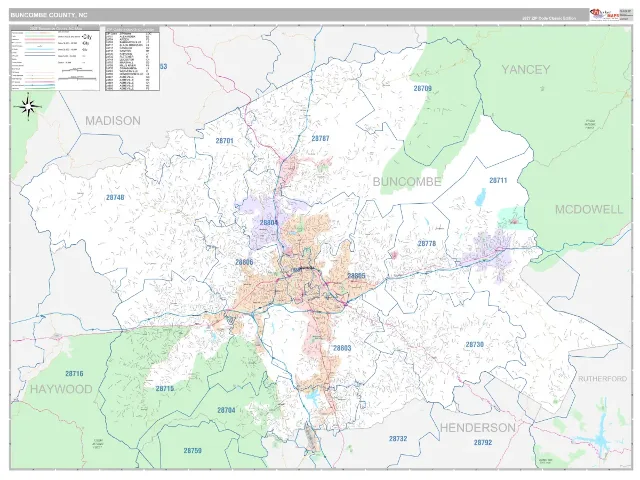Viewport: 640px width, 480px height.
Task: Click the blue lake near 28711
Action: 481,198
